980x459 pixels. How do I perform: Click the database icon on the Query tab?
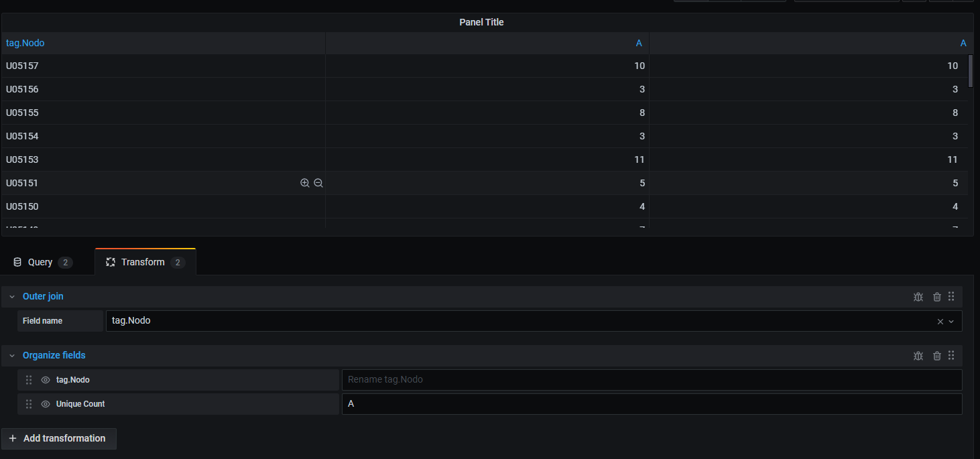[x=17, y=262]
